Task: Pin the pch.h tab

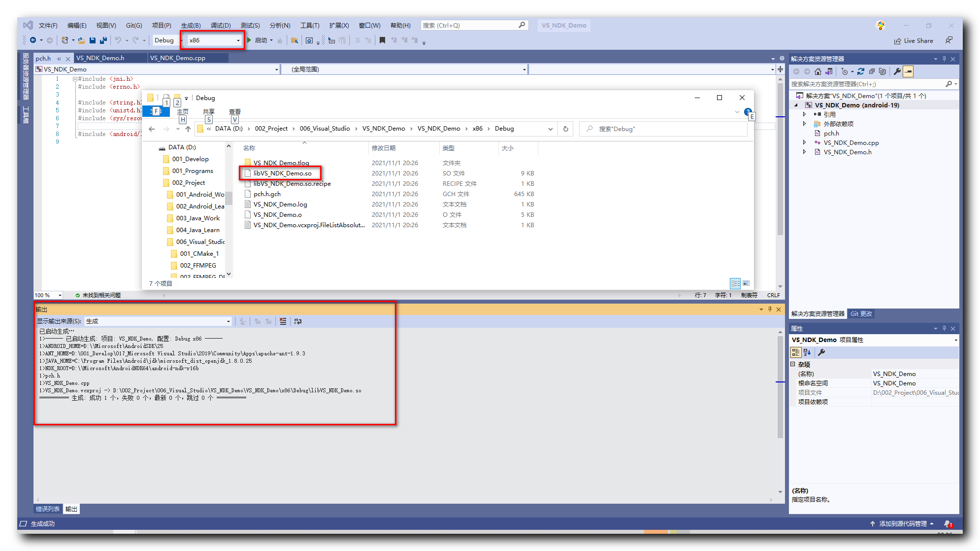Action: [x=59, y=58]
